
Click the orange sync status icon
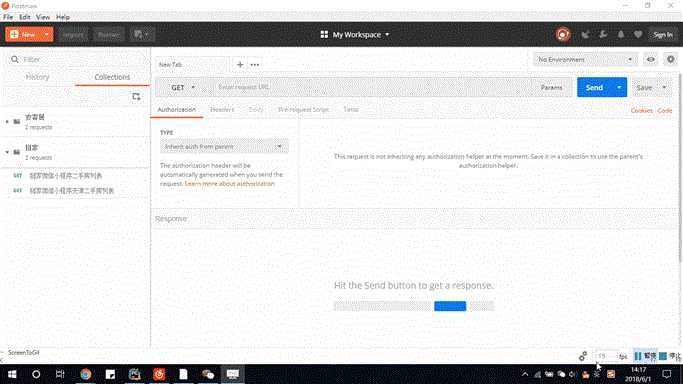click(x=562, y=34)
